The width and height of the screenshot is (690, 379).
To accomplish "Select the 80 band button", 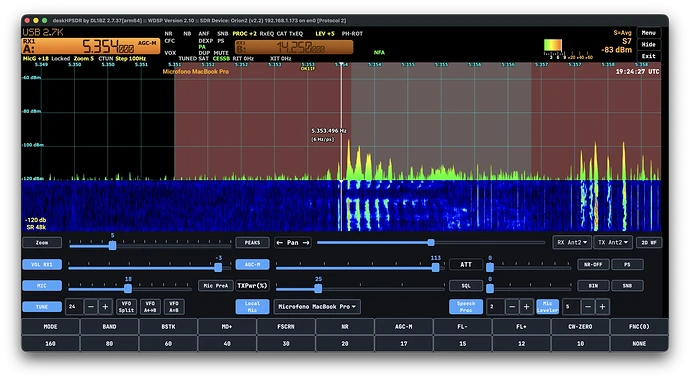I will 109,343.
